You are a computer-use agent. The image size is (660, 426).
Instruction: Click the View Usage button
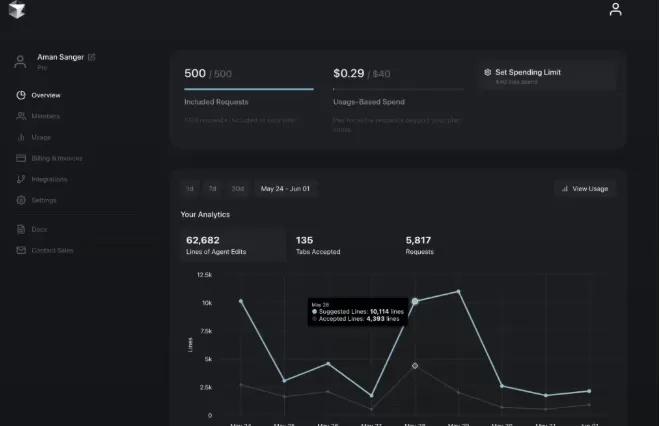(585, 188)
